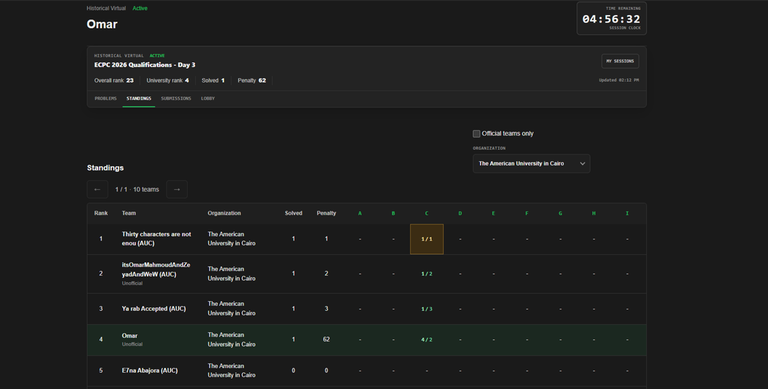Open problem B column header
The width and height of the screenshot is (768, 389).
tap(393, 213)
